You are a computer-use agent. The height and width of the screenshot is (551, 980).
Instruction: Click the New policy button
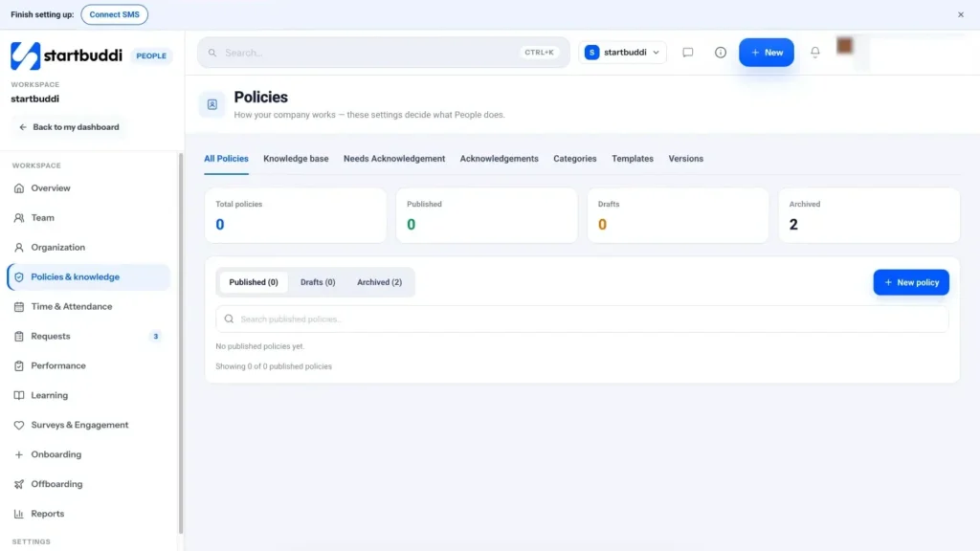click(911, 282)
